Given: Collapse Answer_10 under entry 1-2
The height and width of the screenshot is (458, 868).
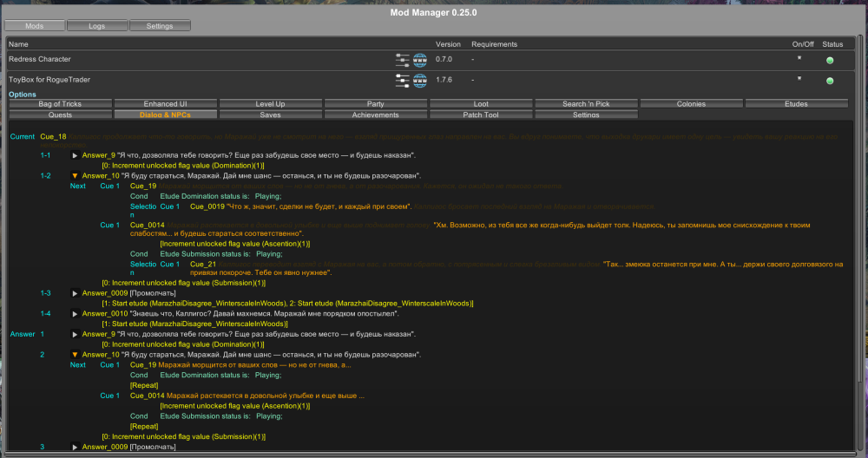Looking at the screenshot, I should pos(75,176).
